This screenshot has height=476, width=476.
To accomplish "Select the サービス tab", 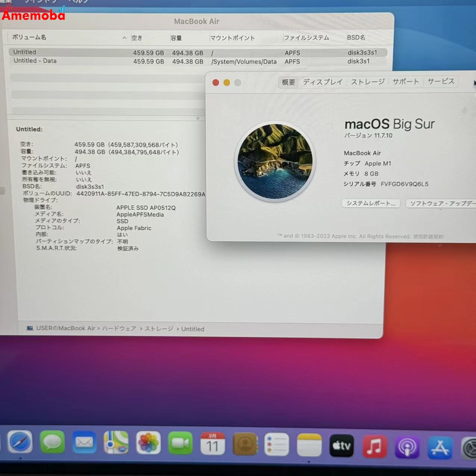I will pyautogui.click(x=441, y=81).
